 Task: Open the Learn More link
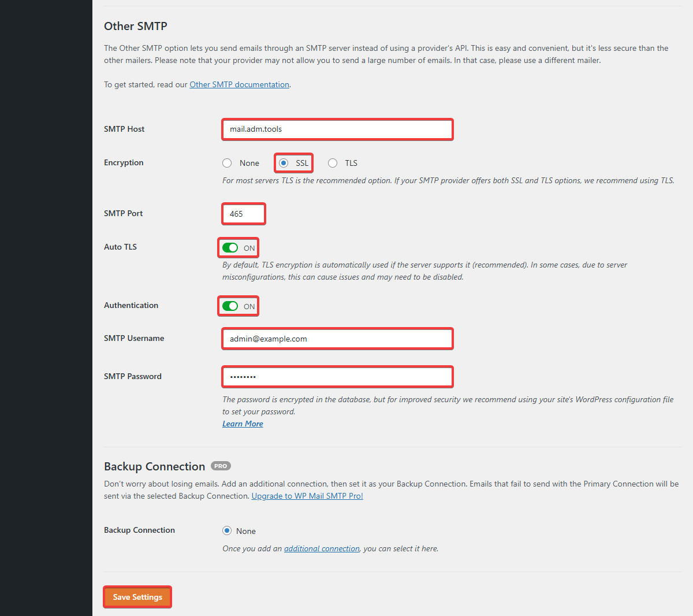243,424
